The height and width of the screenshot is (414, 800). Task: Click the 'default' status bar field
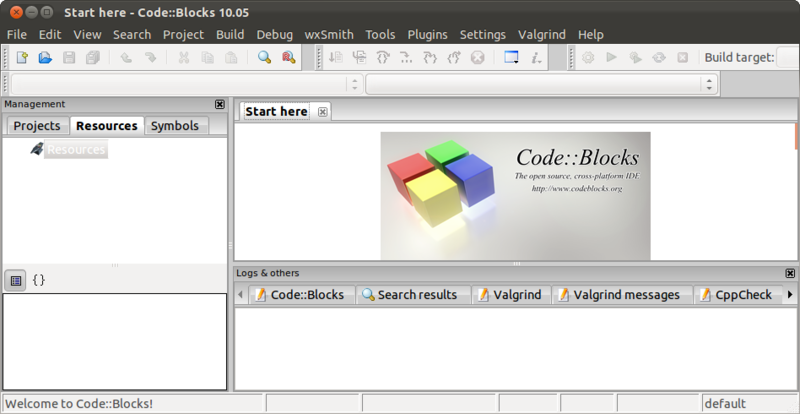750,403
